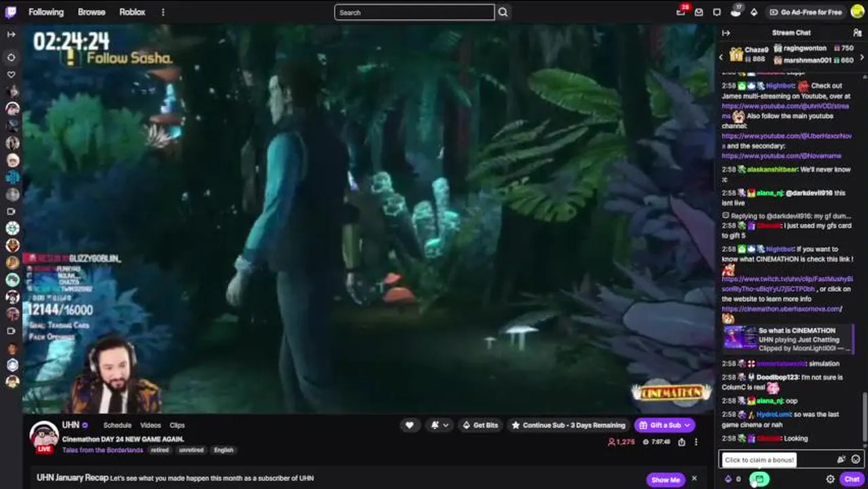This screenshot has width=868, height=489.
Task: Open the emote picker smiley icon
Action: click(855, 460)
